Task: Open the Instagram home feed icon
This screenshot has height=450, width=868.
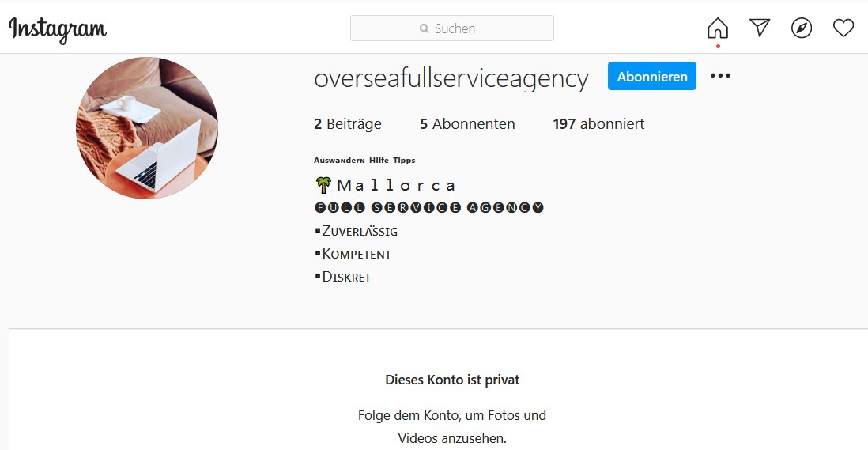Action: (x=718, y=28)
